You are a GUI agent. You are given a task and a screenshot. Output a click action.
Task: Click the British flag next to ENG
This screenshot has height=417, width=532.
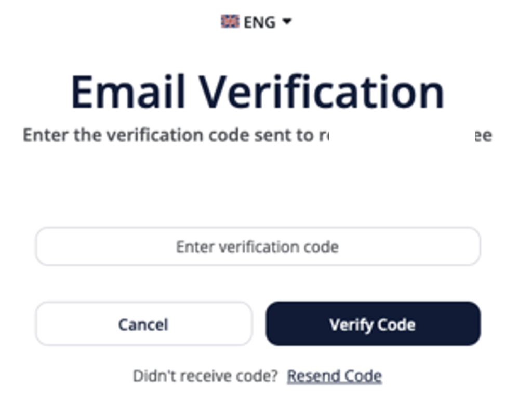click(230, 22)
